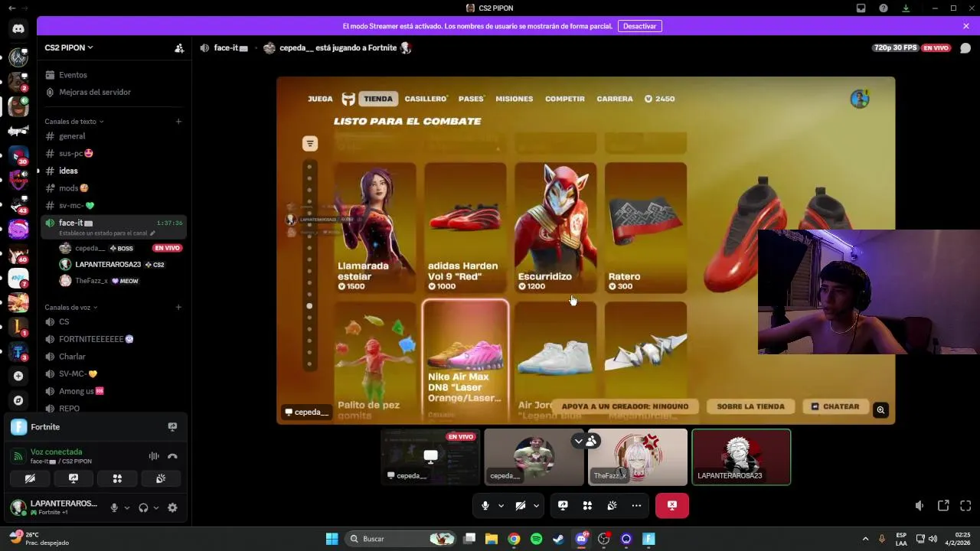Collapse the Canales de texto category
Image resolution: width=980 pixels, height=551 pixels.
tap(74, 121)
